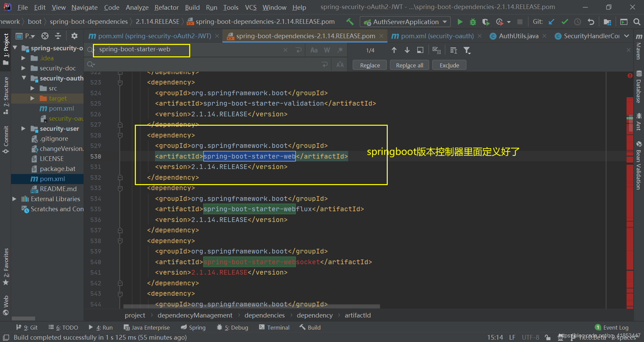Collapse spring-security-oAuth2 root tree node

tap(15, 48)
